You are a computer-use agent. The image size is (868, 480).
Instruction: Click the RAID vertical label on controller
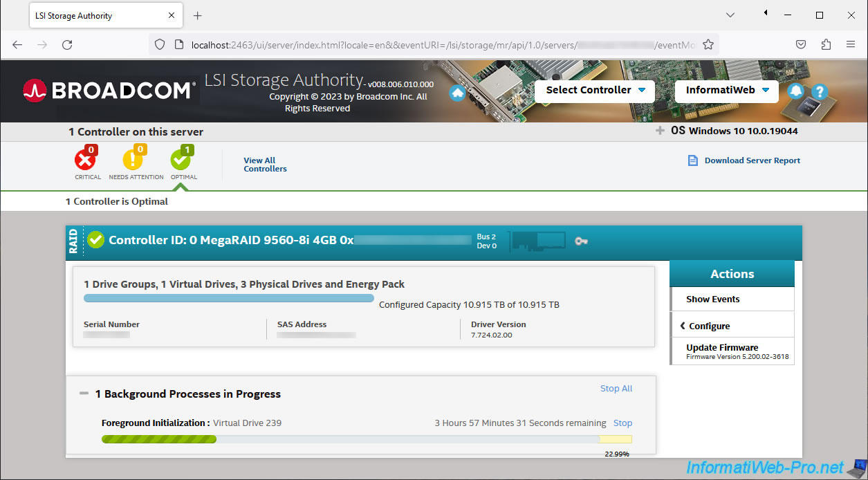pos(74,240)
